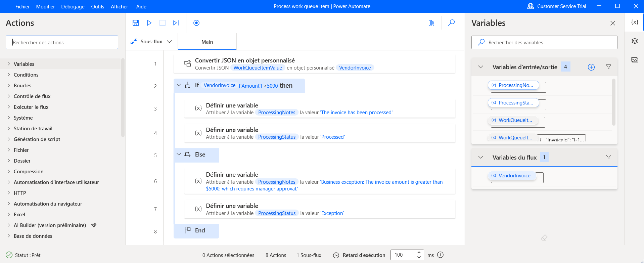Image resolution: width=644 pixels, height=263 pixels.
Task: Open the Débogage menu
Action: (x=73, y=6)
